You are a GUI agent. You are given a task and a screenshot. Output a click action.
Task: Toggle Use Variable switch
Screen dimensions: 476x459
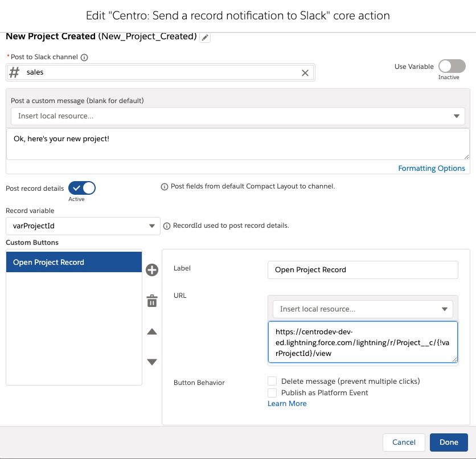pos(452,66)
